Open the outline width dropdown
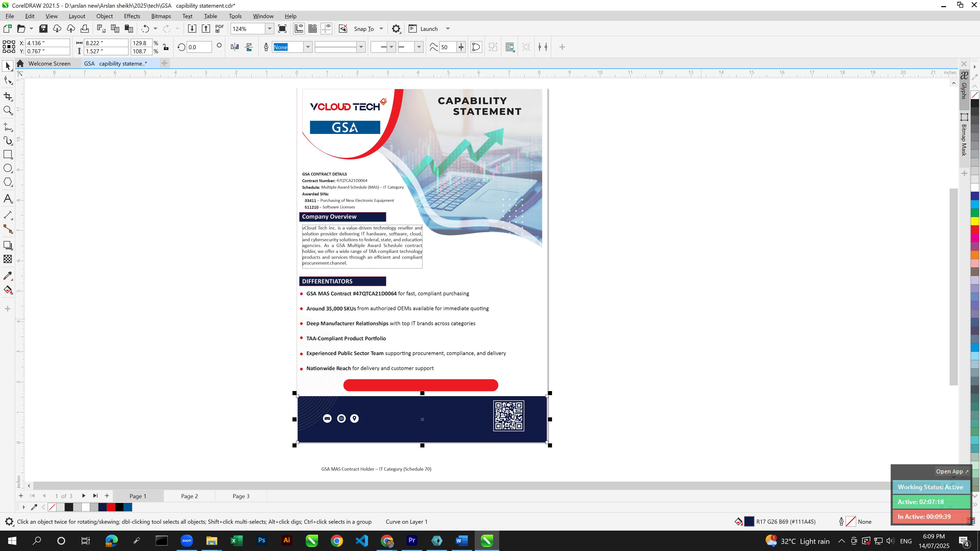The image size is (980, 551). pyautogui.click(x=308, y=47)
